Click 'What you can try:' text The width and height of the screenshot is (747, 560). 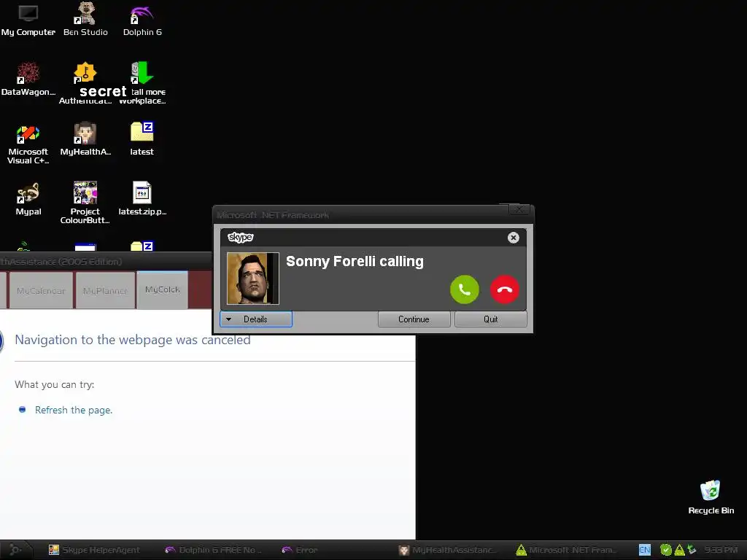point(54,384)
